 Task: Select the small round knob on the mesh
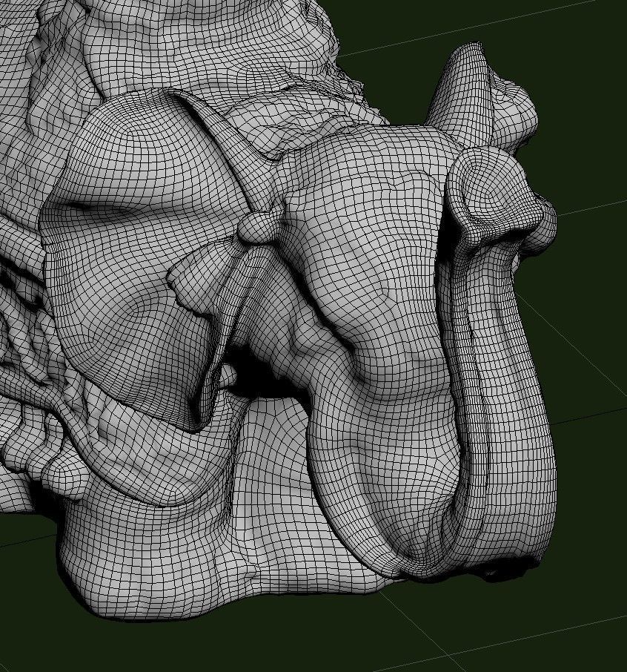[259, 228]
